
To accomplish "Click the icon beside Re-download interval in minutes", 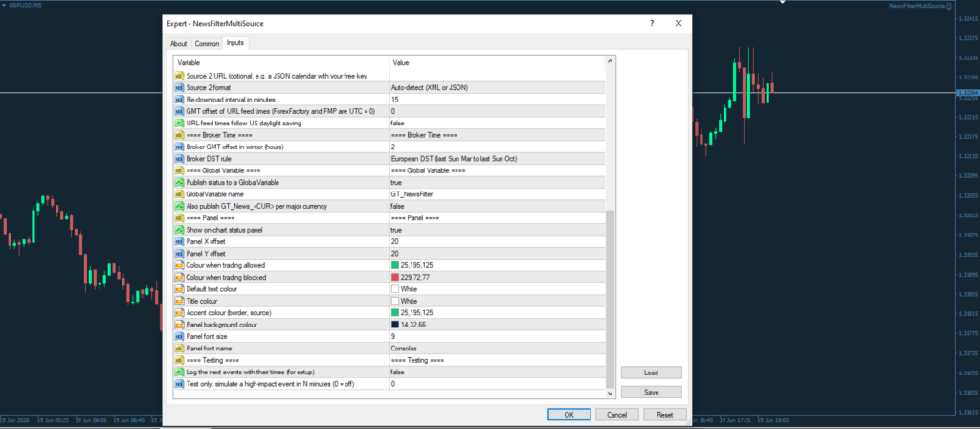I will [x=179, y=100].
